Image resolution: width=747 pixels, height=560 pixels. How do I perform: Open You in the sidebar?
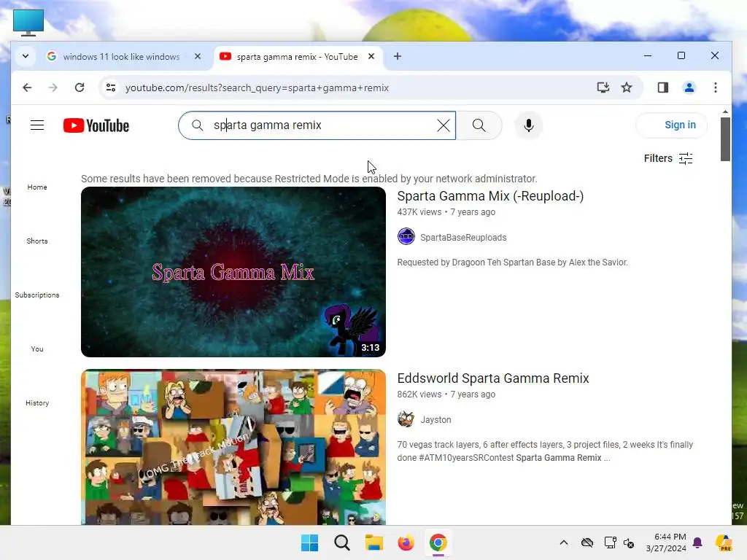tap(37, 349)
